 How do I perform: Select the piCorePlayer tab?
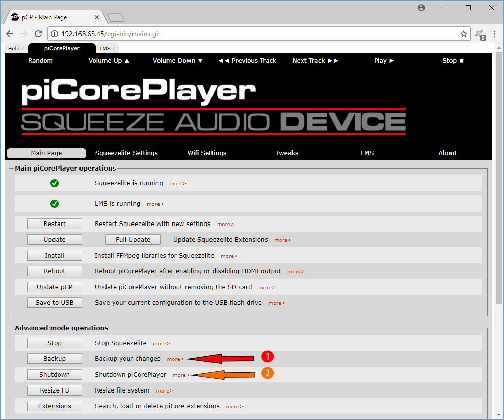62,48
